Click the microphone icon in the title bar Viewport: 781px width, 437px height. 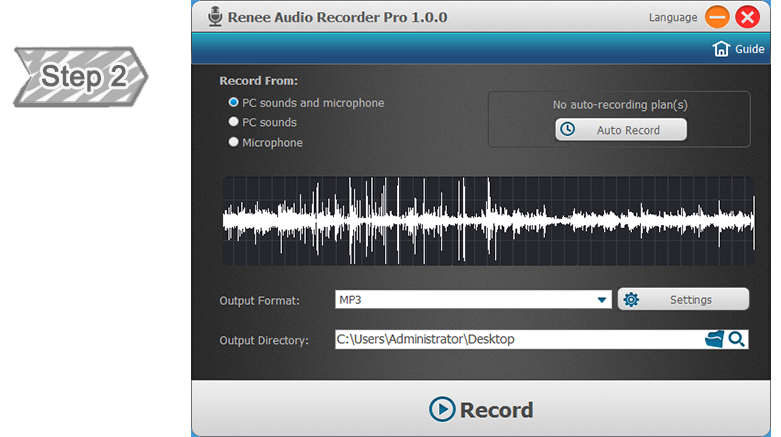click(214, 17)
